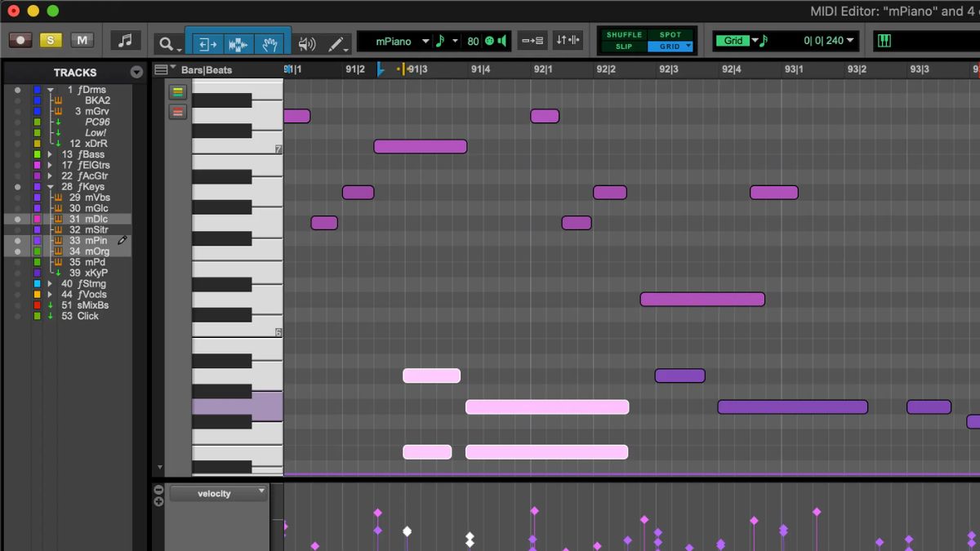Click the Mirrored MIDI Editing icon

(567, 40)
